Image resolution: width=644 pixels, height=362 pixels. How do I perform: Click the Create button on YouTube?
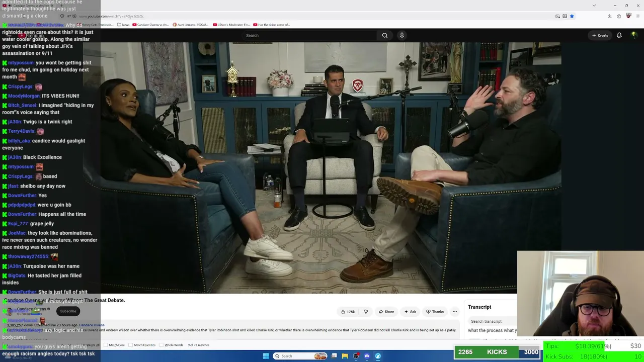pos(600,35)
